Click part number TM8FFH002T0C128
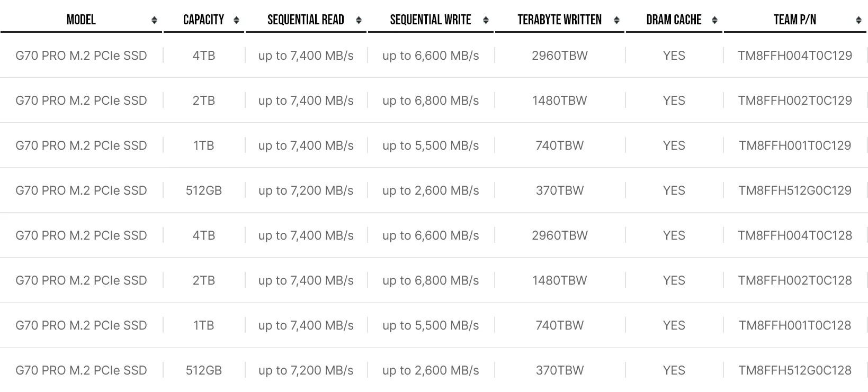868x392 pixels. (x=795, y=280)
